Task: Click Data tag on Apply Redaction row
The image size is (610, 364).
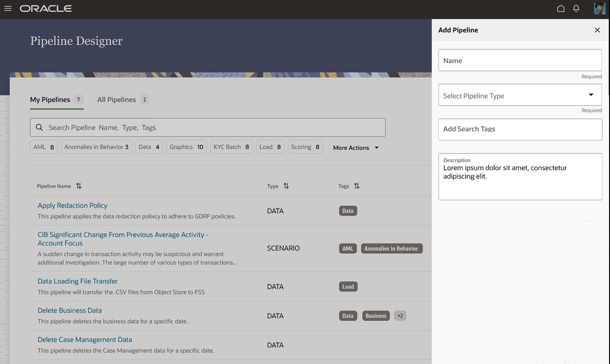Action: click(x=348, y=210)
